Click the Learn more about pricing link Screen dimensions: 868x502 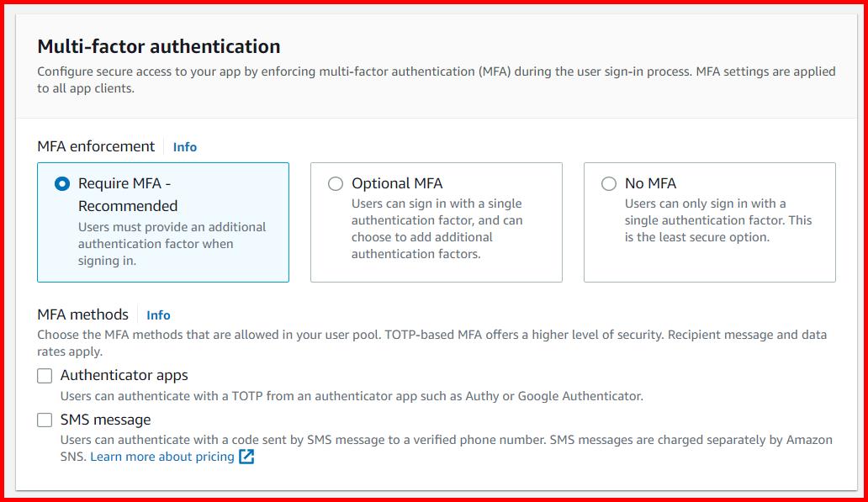pos(162,457)
